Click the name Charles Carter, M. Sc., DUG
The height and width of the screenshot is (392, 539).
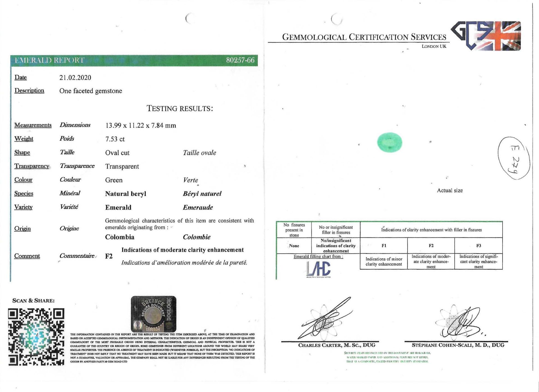click(337, 345)
